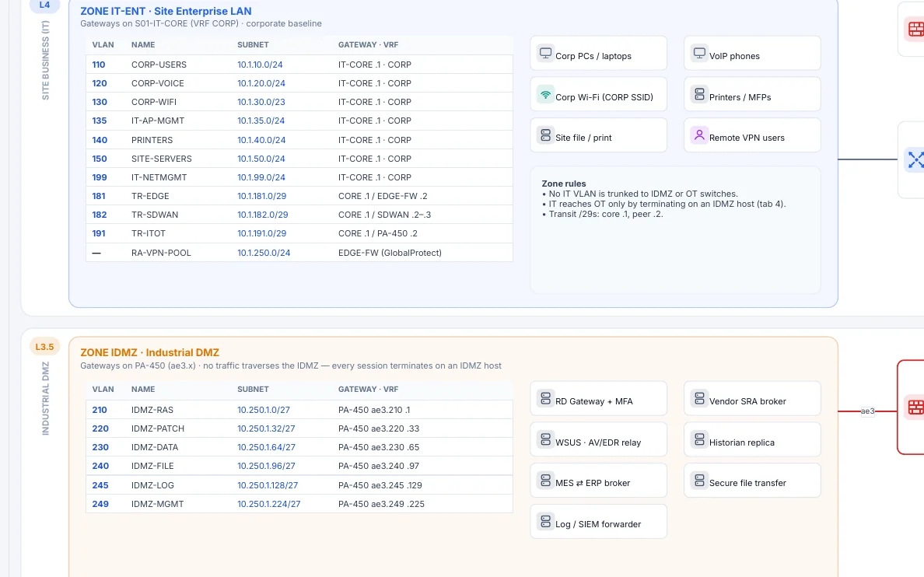Click the SITE-SERVERS name cell

tap(162, 159)
